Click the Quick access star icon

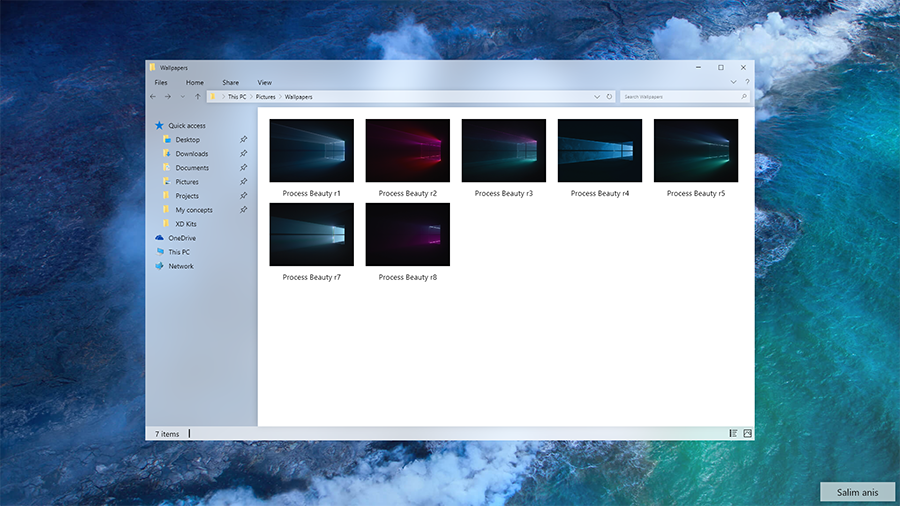pos(159,125)
